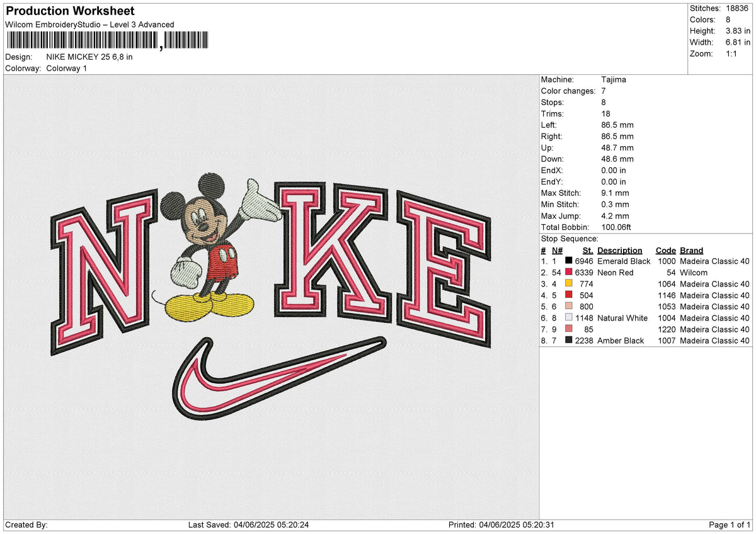
Task: Click the stitch count '6946'
Action: pyautogui.click(x=584, y=261)
